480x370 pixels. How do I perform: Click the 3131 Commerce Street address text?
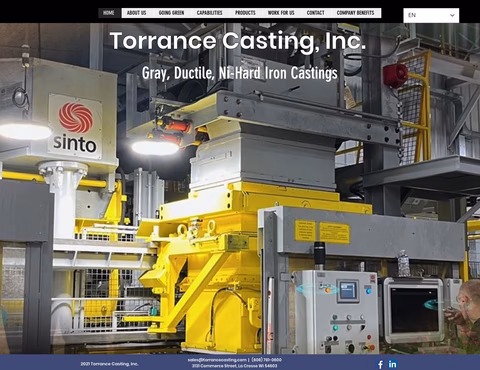pyautogui.click(x=235, y=366)
